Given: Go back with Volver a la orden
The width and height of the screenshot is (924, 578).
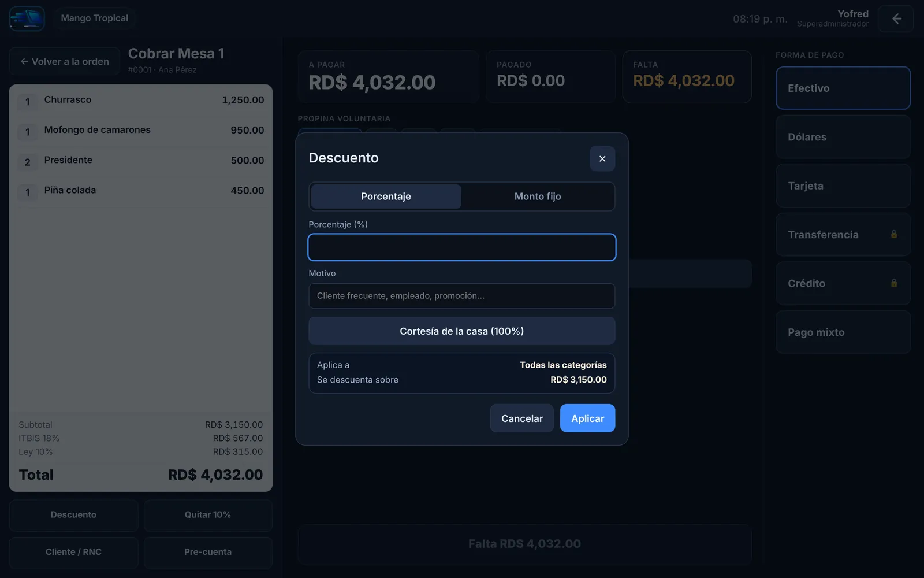Looking at the screenshot, I should click(64, 61).
